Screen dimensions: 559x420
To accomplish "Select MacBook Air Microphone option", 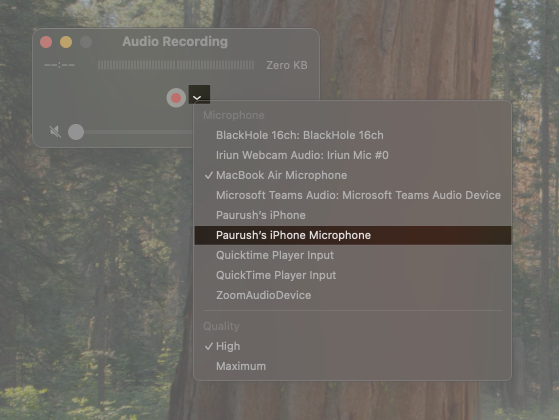I will pos(353,175).
